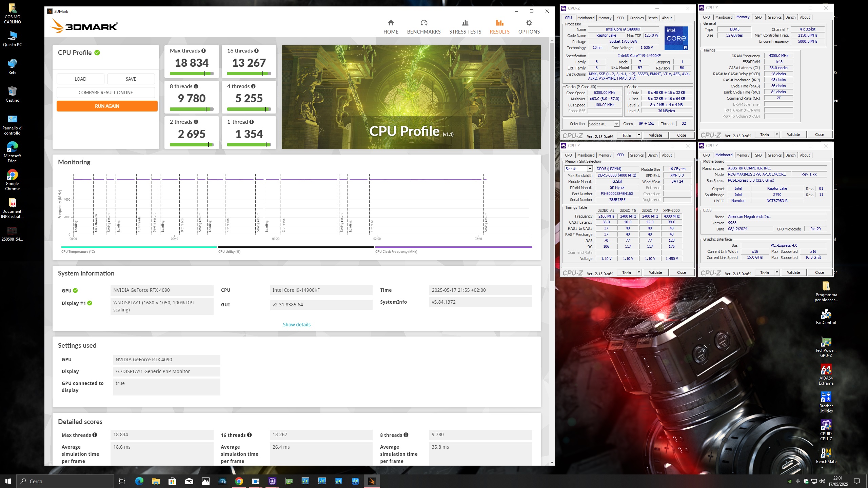Open CPUID CPU-Z desktop shortcut
The height and width of the screenshot is (488, 868).
[826, 430]
